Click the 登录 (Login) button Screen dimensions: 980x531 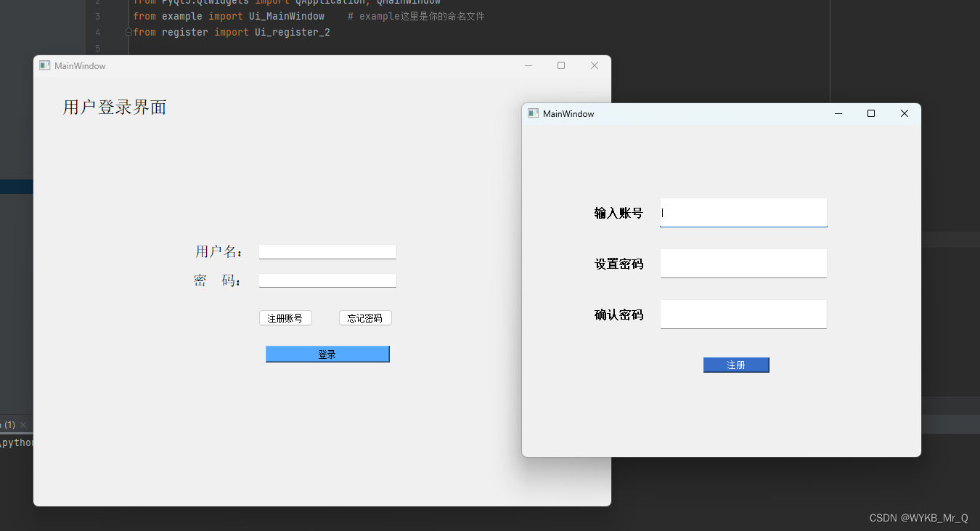point(327,354)
